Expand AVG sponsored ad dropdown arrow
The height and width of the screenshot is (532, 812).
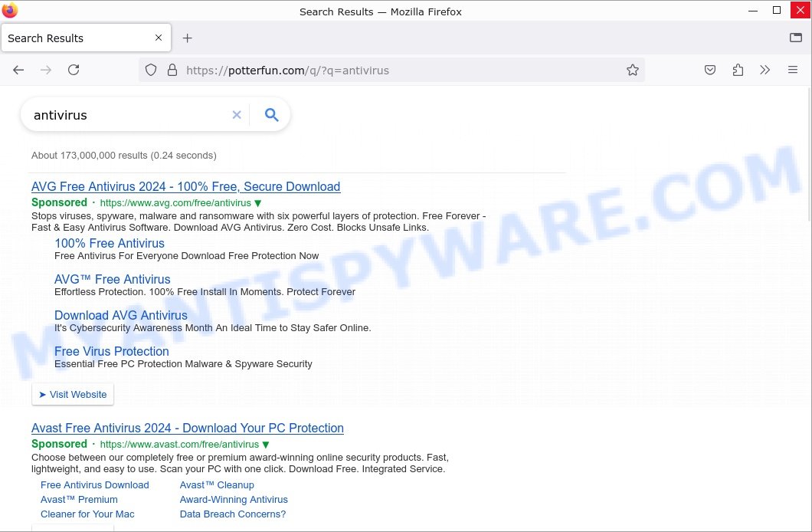[258, 203]
